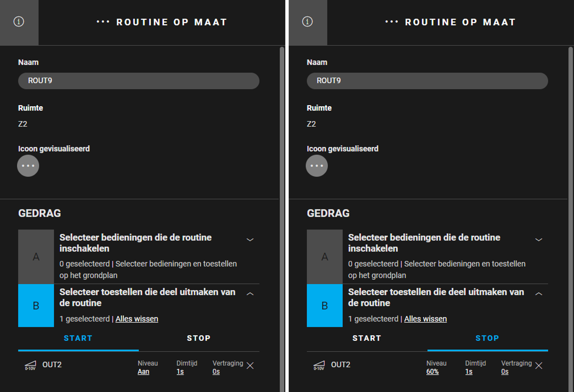Collapse section B chevron in left panel
The image size is (574, 392).
pyautogui.click(x=250, y=294)
